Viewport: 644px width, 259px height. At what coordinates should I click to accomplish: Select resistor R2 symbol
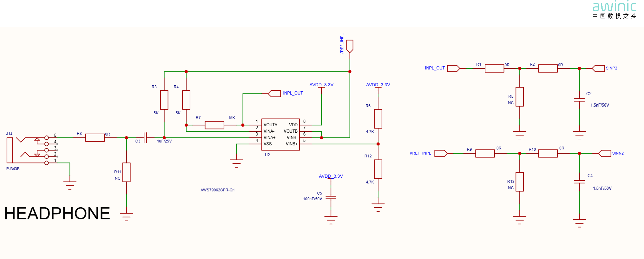[x=548, y=68]
